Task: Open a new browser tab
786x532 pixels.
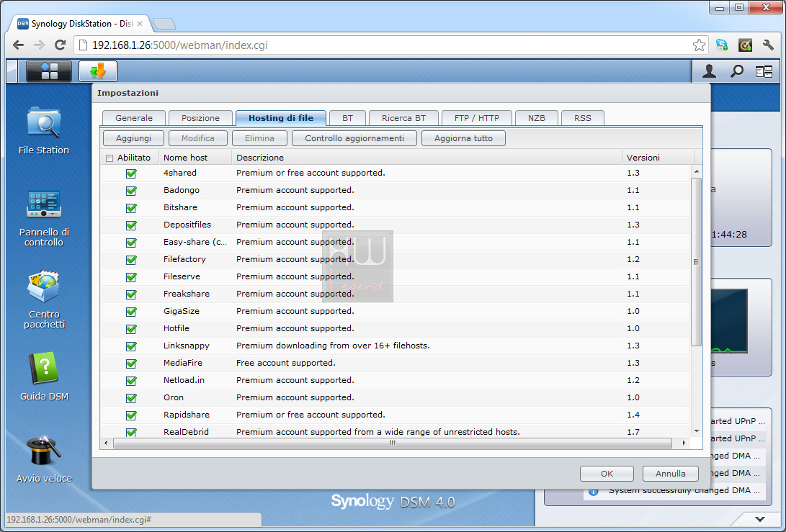Action: pos(164,24)
